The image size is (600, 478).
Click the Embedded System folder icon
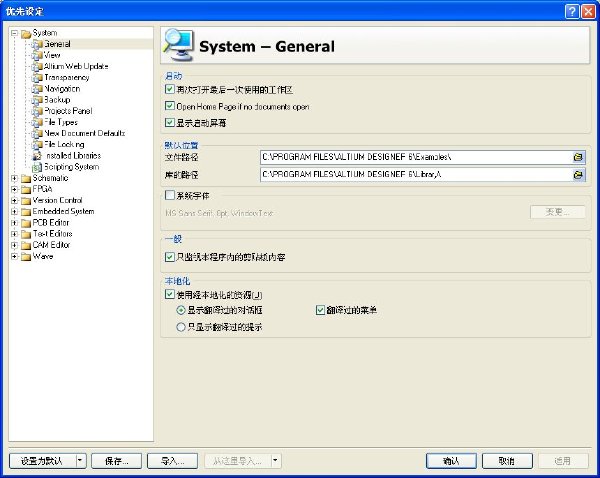(x=26, y=212)
